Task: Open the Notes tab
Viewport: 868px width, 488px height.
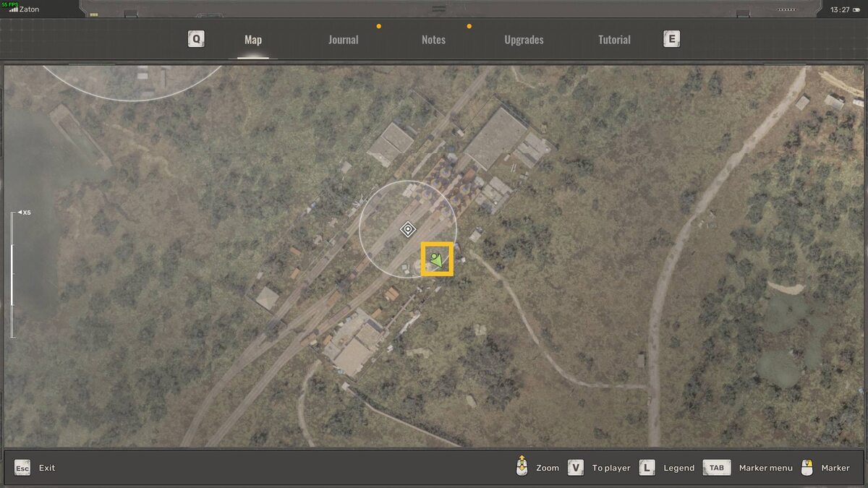Action: click(433, 40)
